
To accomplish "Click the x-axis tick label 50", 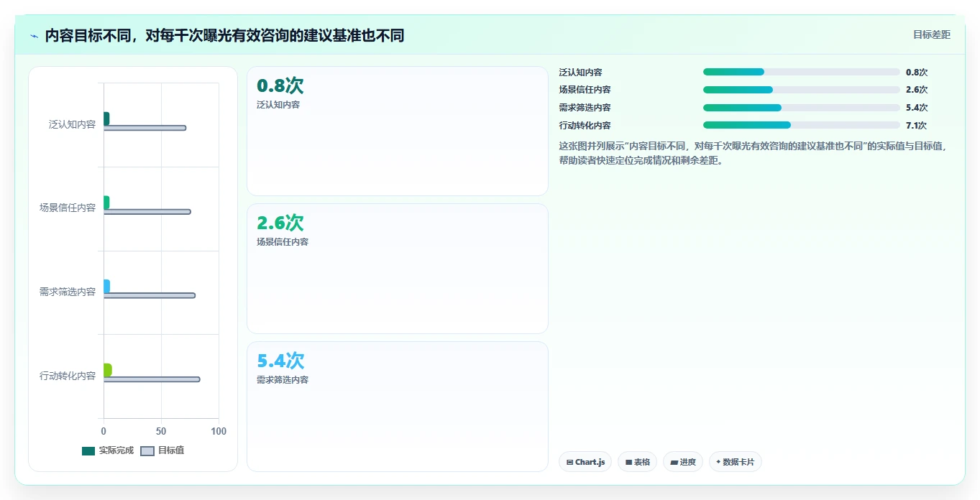I will pos(161,432).
